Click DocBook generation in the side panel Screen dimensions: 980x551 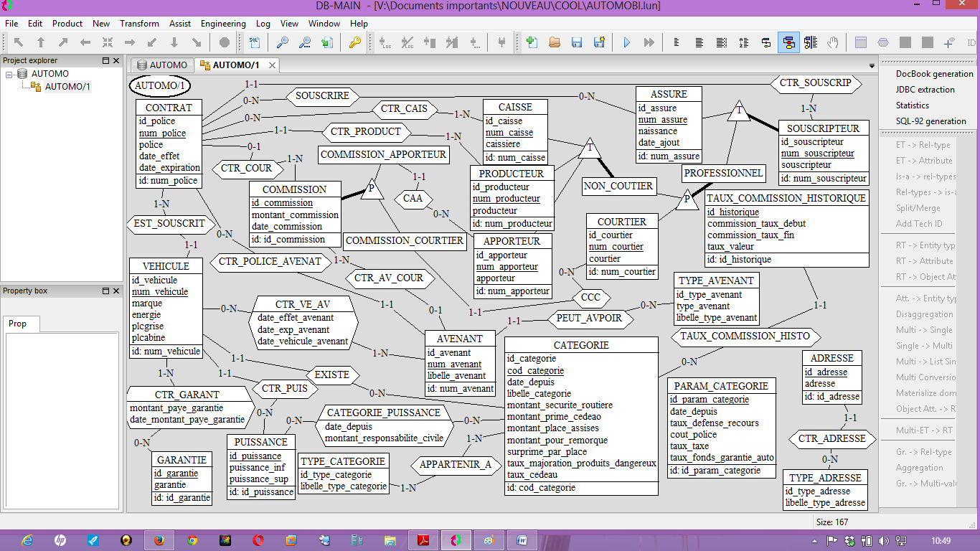pyautogui.click(x=934, y=74)
